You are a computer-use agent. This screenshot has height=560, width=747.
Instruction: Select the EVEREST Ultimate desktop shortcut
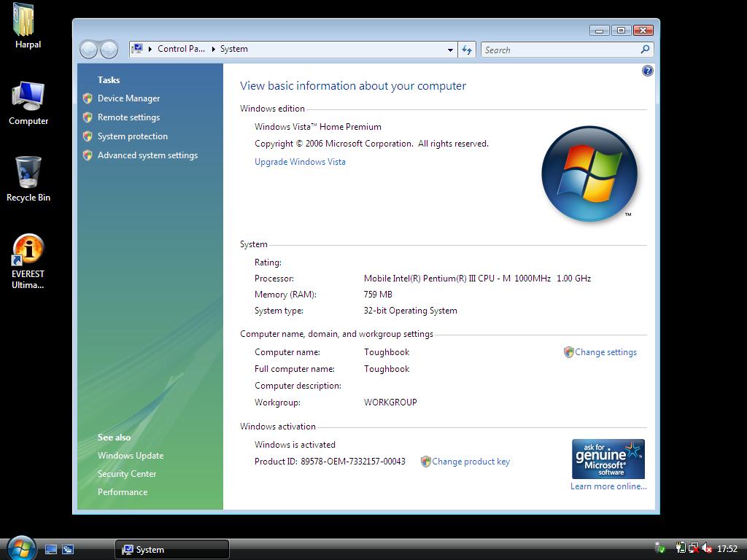(x=28, y=262)
